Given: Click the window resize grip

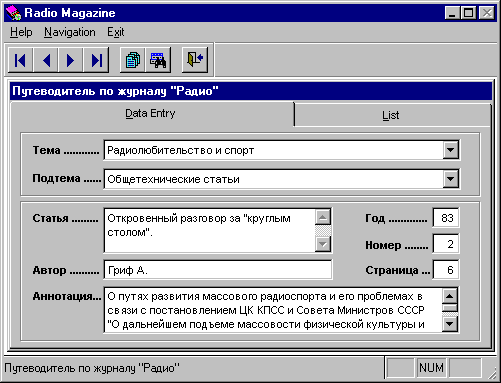Looking at the screenshot, I should pos(492,374).
